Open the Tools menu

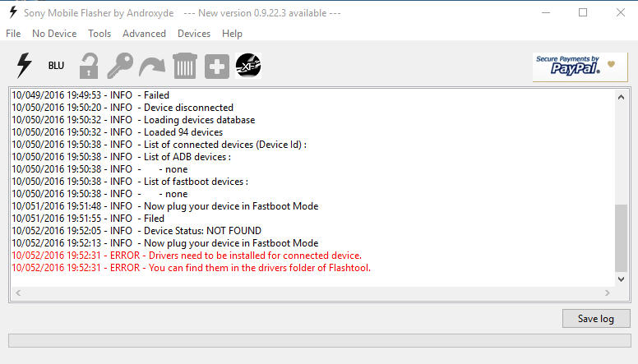point(99,34)
